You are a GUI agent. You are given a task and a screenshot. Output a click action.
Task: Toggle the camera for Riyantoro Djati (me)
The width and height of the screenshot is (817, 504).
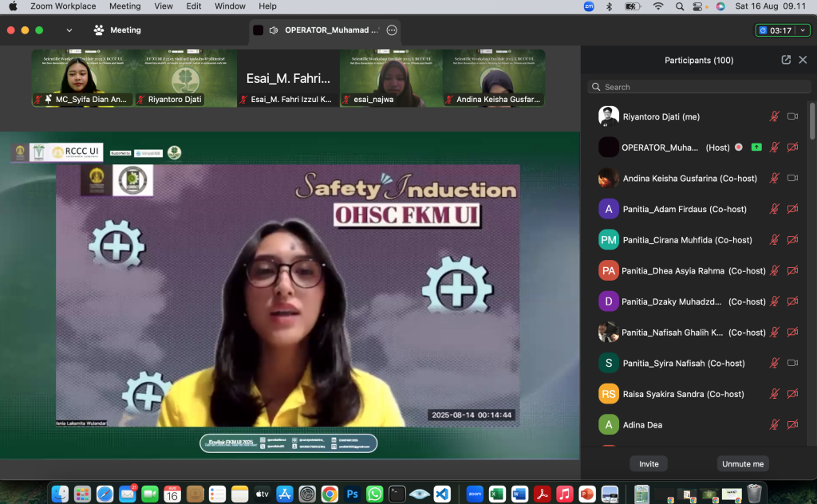(792, 116)
